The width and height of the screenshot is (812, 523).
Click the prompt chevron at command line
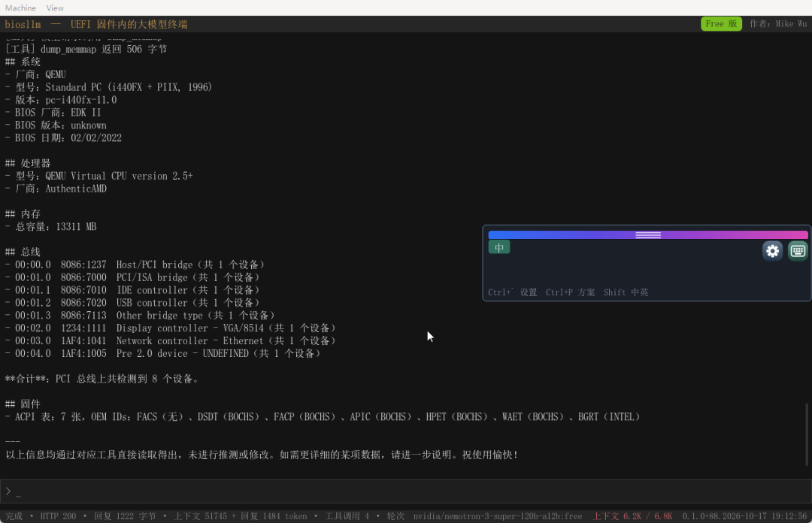(x=8, y=491)
